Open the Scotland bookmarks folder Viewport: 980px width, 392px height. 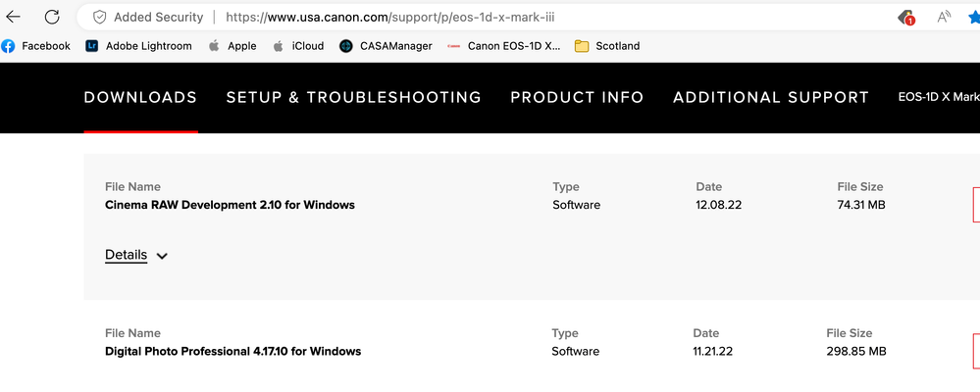click(607, 45)
